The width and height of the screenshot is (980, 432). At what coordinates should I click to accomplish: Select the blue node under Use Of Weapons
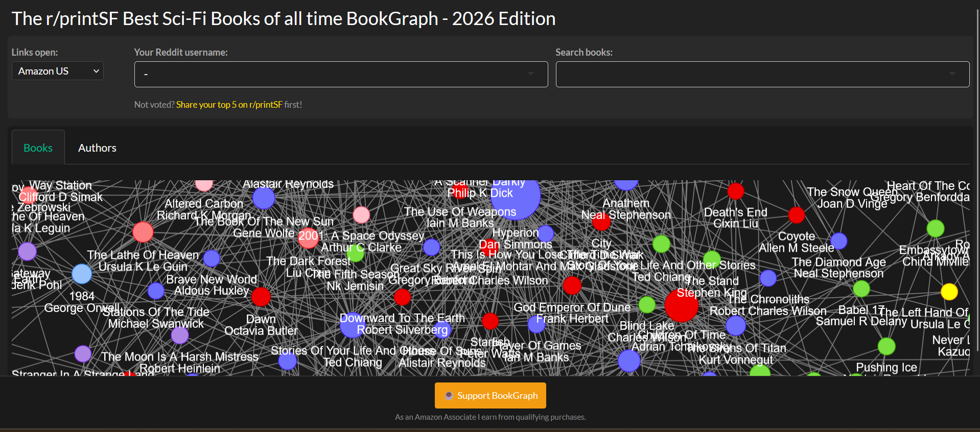[432, 247]
